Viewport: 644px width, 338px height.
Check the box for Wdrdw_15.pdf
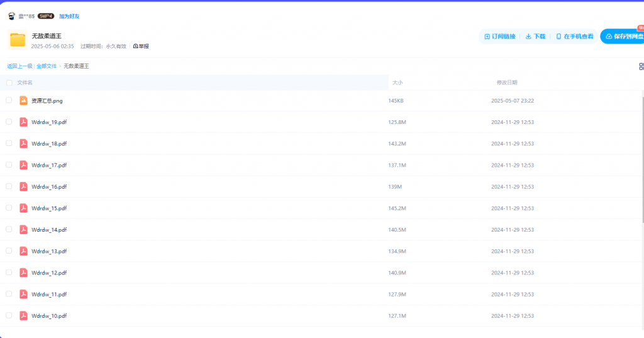9,208
